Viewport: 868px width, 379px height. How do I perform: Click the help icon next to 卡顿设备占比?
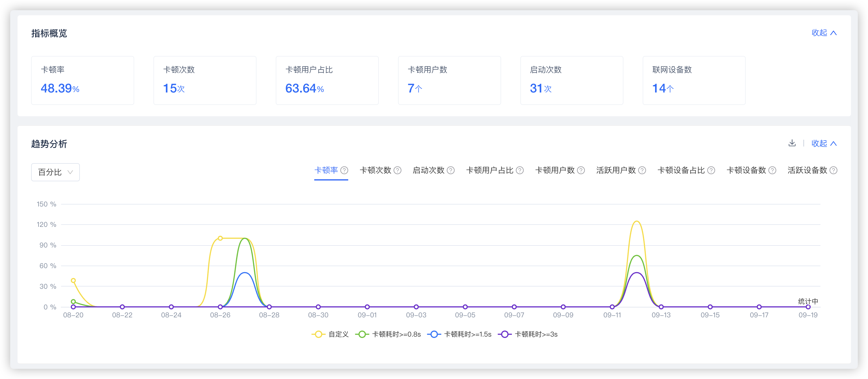711,170
